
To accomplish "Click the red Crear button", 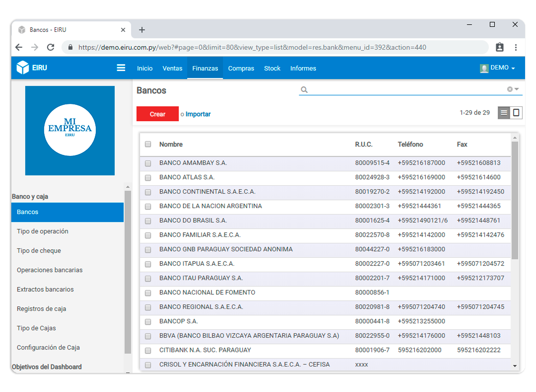I will [158, 114].
